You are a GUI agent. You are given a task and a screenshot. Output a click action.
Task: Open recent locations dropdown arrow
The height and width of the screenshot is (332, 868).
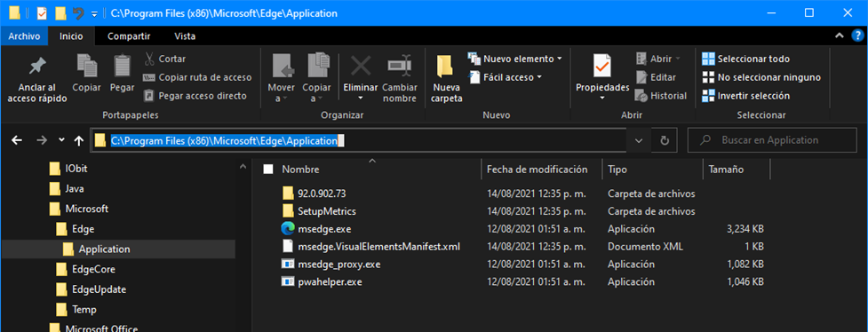(x=61, y=140)
